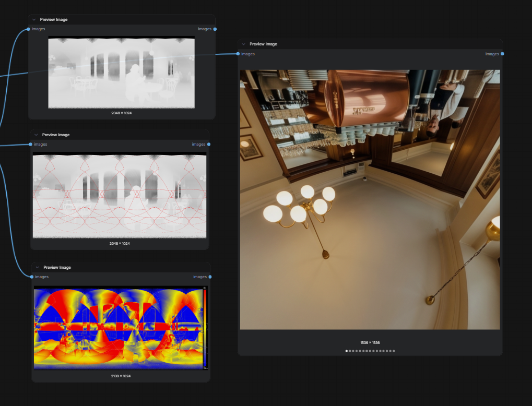Click images input port of large café preview node

pyautogui.click(x=238, y=54)
